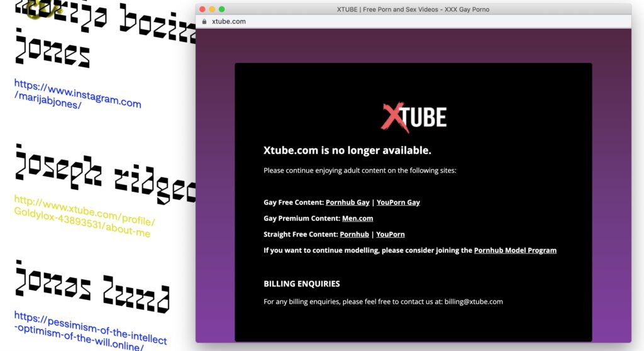Click the lock icon beside xtube.com
Image resolution: width=644 pixels, height=351 pixels.
pos(204,21)
